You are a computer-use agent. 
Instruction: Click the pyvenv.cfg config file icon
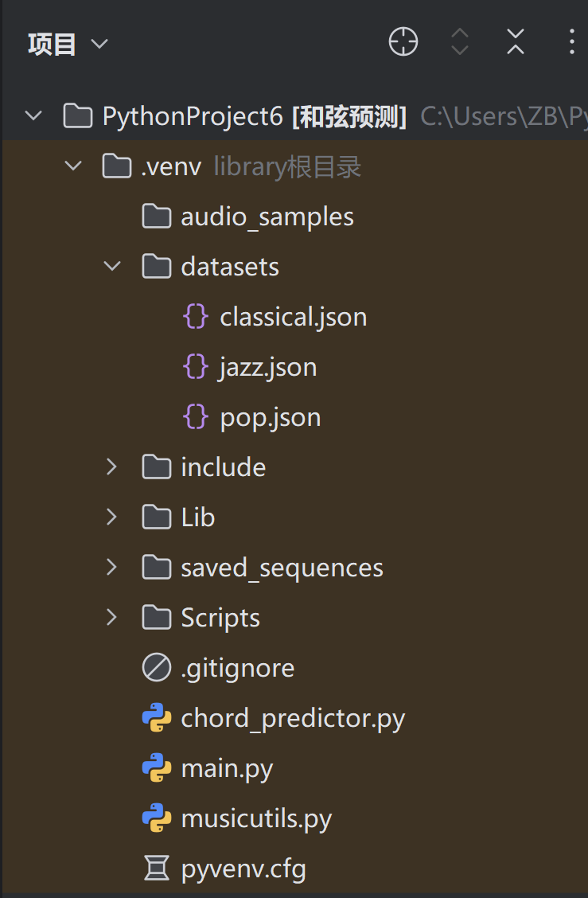(x=157, y=869)
